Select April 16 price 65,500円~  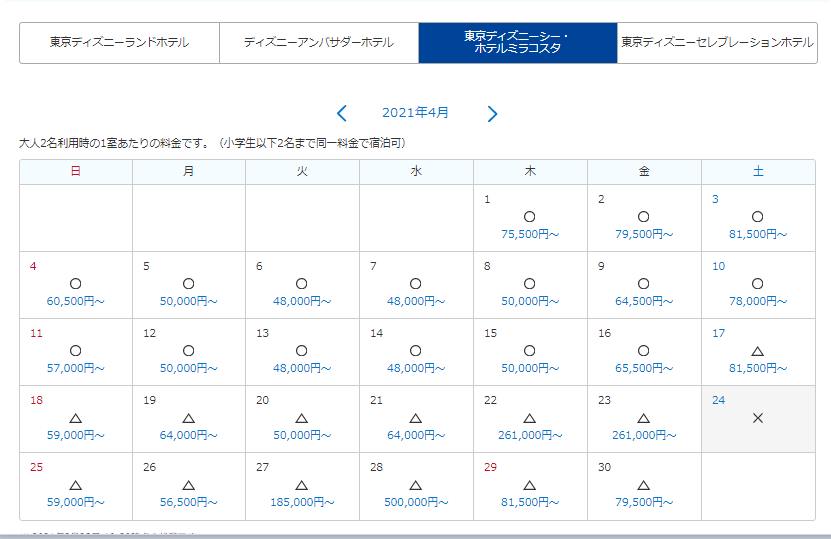[x=644, y=368]
